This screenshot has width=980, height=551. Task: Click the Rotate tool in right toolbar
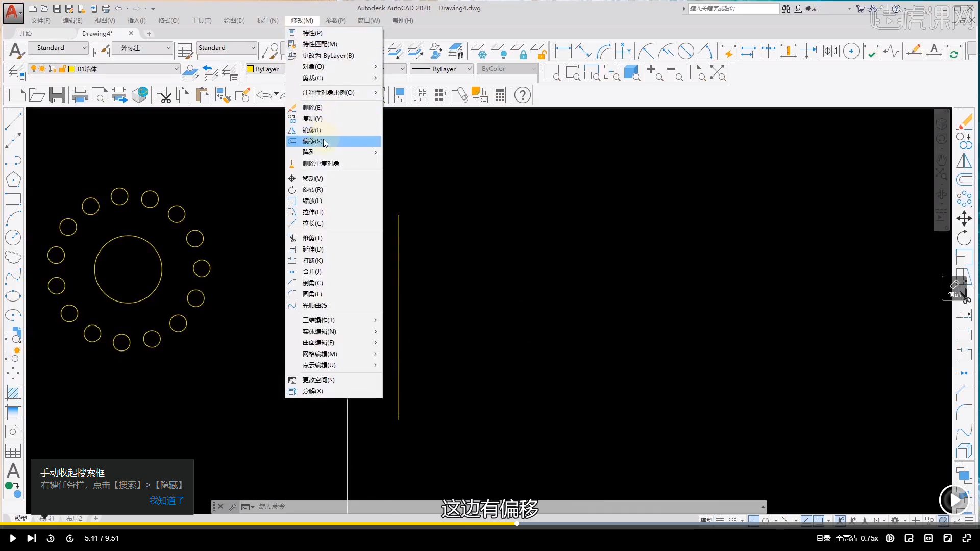point(964,238)
